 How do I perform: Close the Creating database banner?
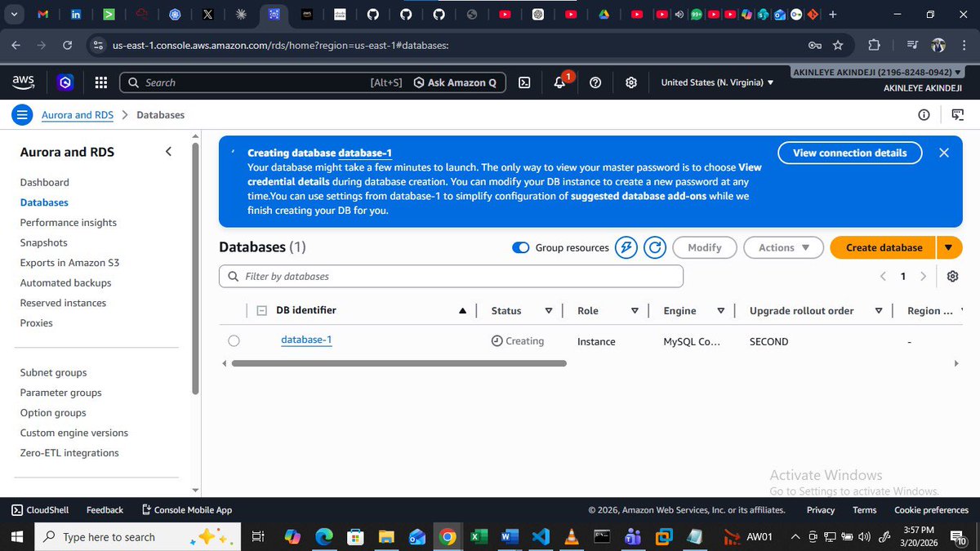(944, 153)
